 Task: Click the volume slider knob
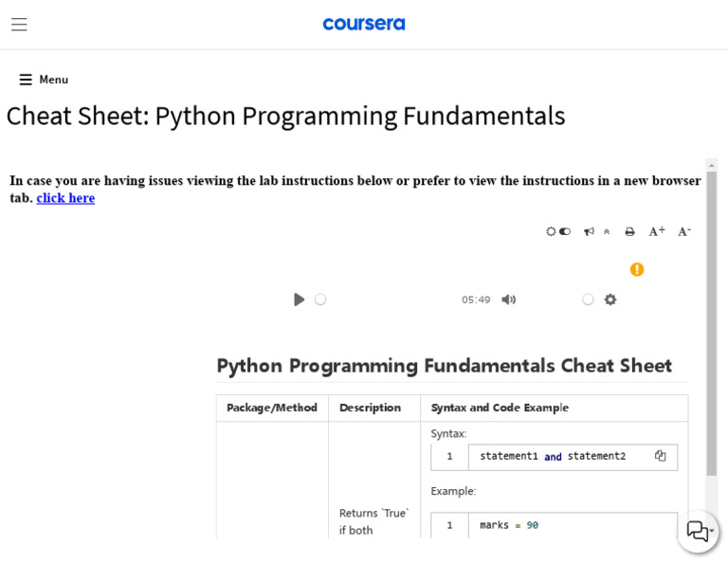pyautogui.click(x=588, y=300)
